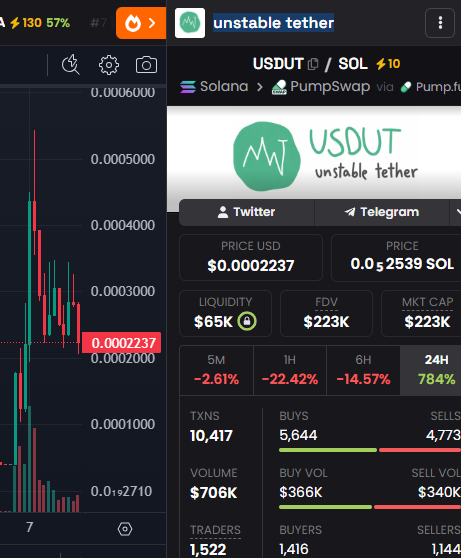Copy USDUT token address icon
This screenshot has width=461, height=558.
pyautogui.click(x=313, y=64)
